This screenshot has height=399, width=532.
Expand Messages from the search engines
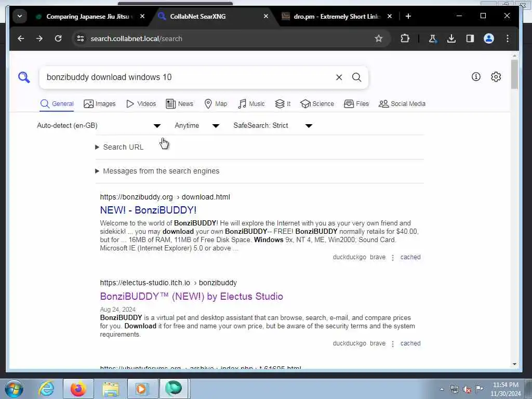157,171
